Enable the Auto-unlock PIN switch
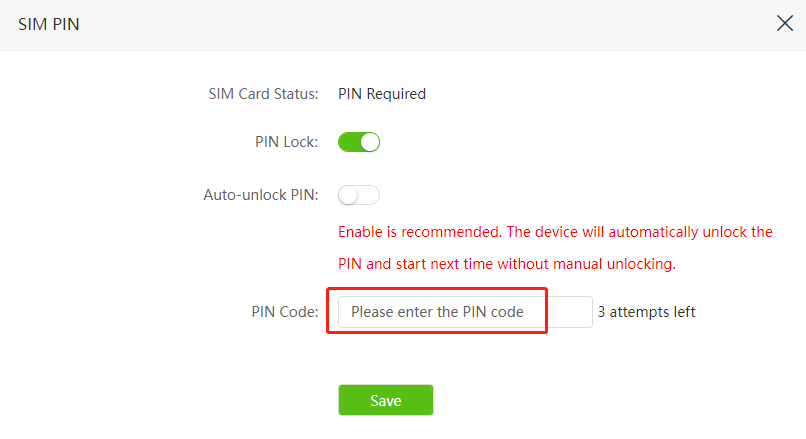The width and height of the screenshot is (806, 439). 359,195
